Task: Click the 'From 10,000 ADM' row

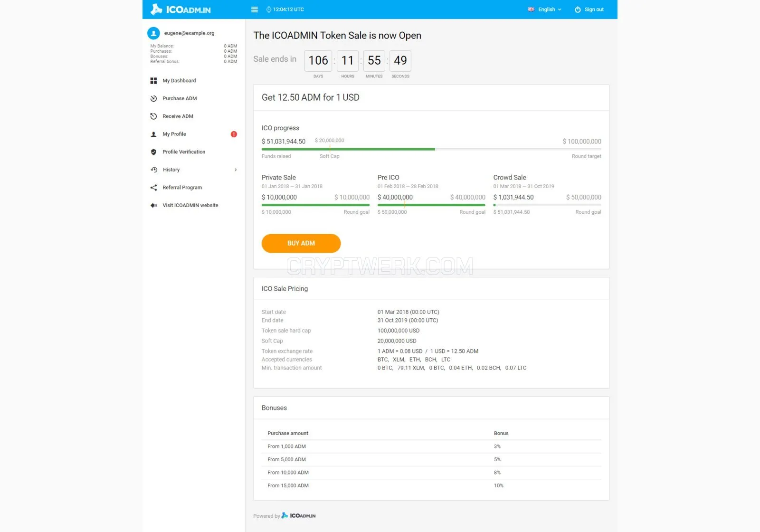Action: (x=431, y=473)
